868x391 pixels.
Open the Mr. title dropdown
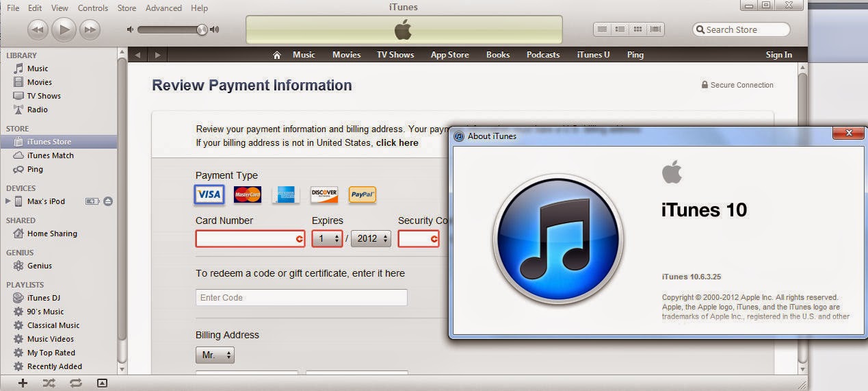click(215, 355)
